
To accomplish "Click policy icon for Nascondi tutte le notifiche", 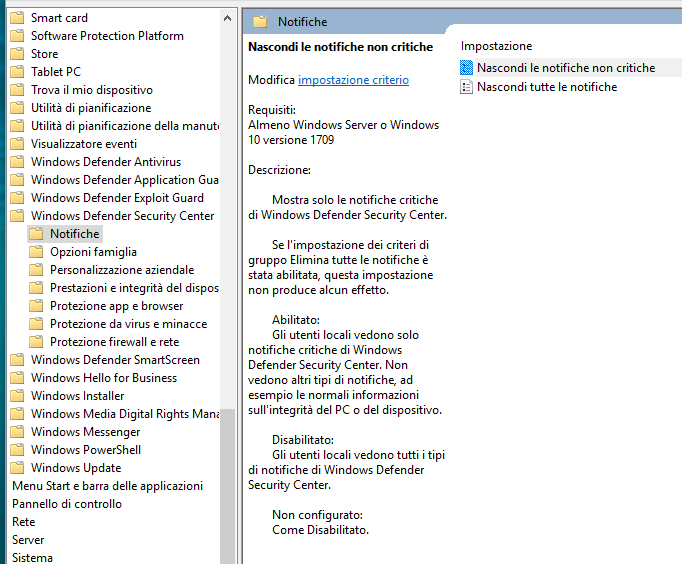I will (466, 87).
